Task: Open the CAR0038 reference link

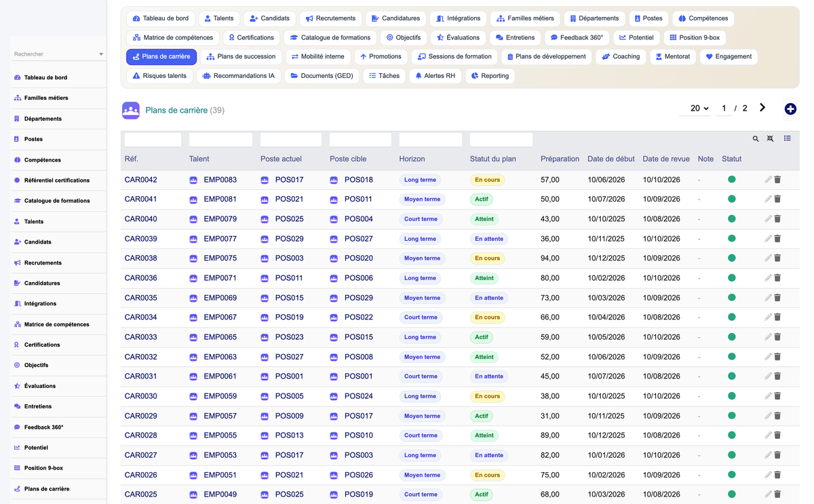Action: [141, 258]
